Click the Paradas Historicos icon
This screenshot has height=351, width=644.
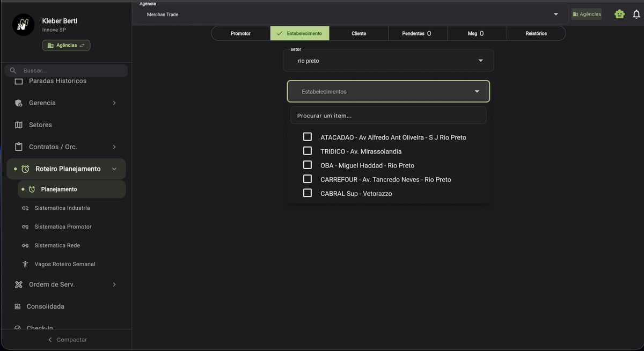18,81
